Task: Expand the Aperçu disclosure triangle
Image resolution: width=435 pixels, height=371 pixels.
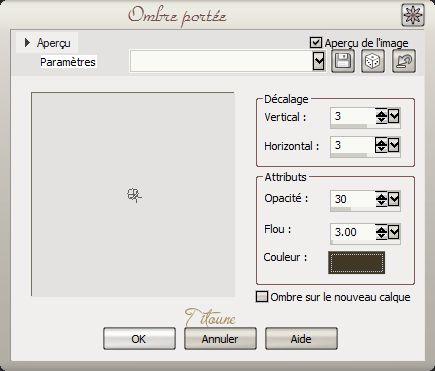Action: pos(27,43)
